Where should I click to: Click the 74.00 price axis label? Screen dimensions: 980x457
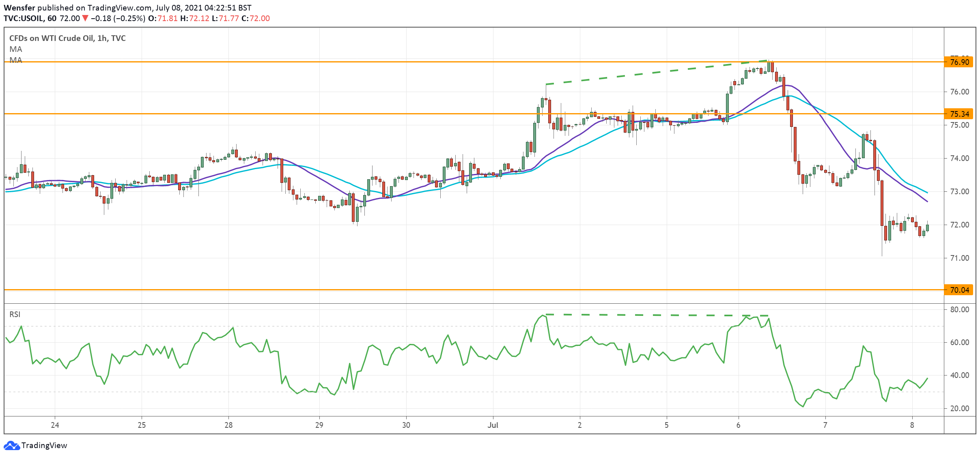click(959, 159)
